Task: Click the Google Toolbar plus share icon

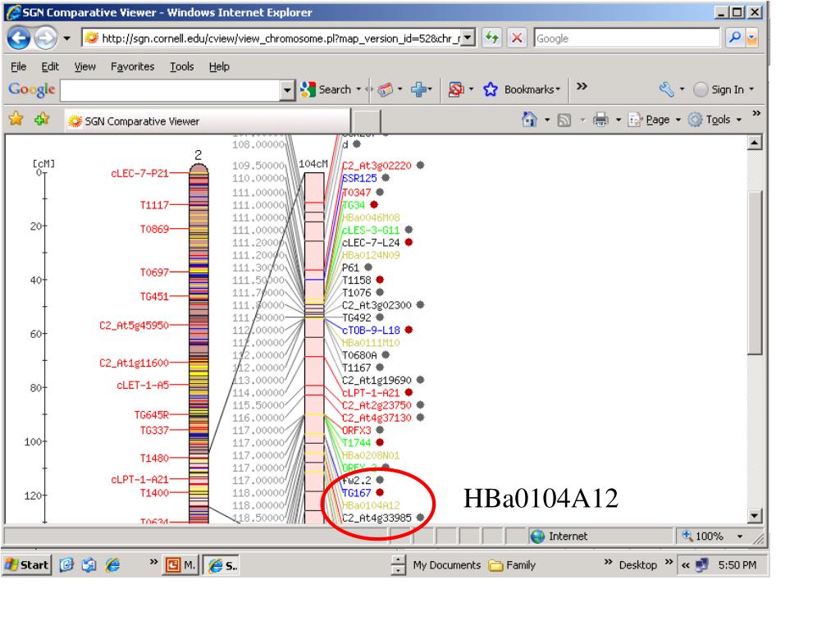Action: (x=419, y=89)
